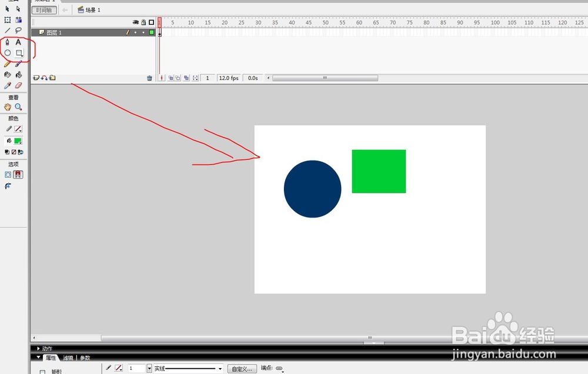This screenshot has width=588, height=374.
Task: Toggle Onion Skin in timeline
Action: [x=171, y=78]
